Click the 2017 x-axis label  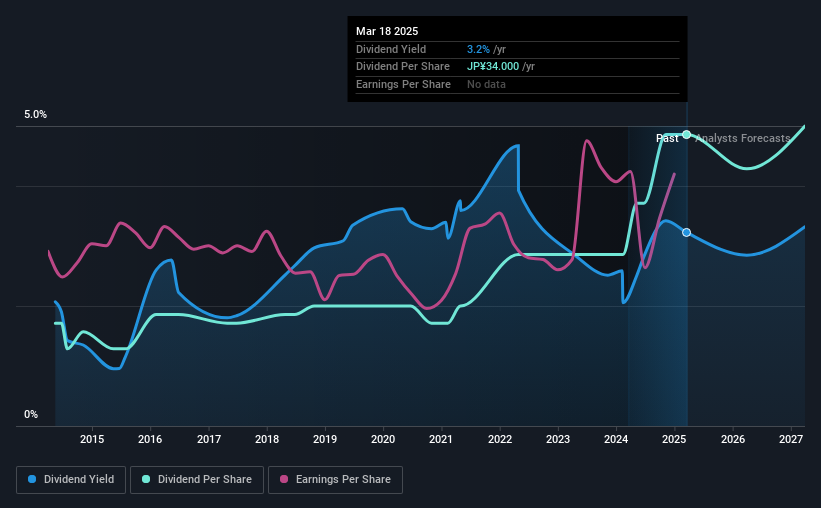coord(208,439)
